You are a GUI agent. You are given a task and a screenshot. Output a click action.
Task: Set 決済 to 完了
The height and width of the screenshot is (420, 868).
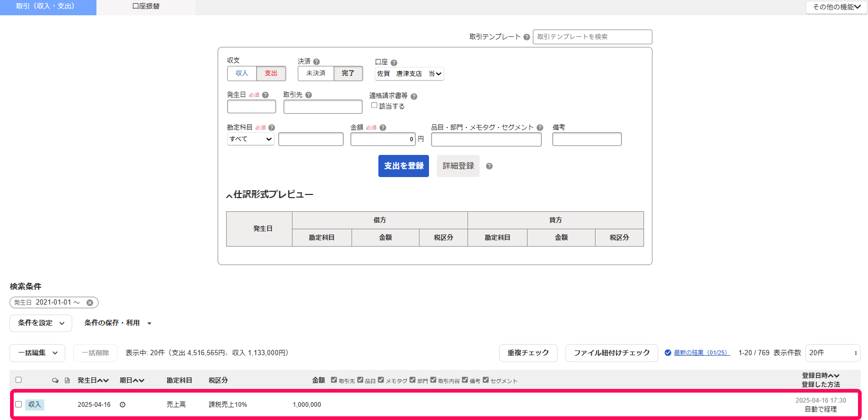(x=348, y=73)
